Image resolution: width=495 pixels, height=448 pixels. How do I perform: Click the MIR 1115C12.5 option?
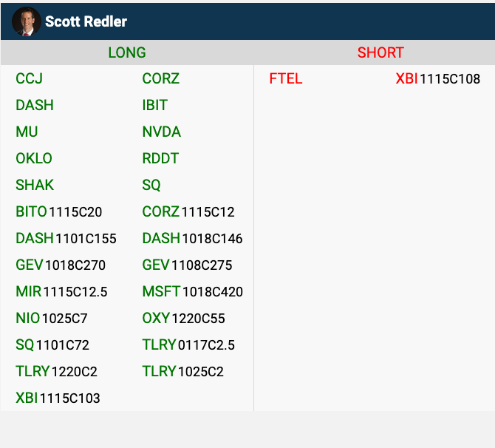click(61, 292)
